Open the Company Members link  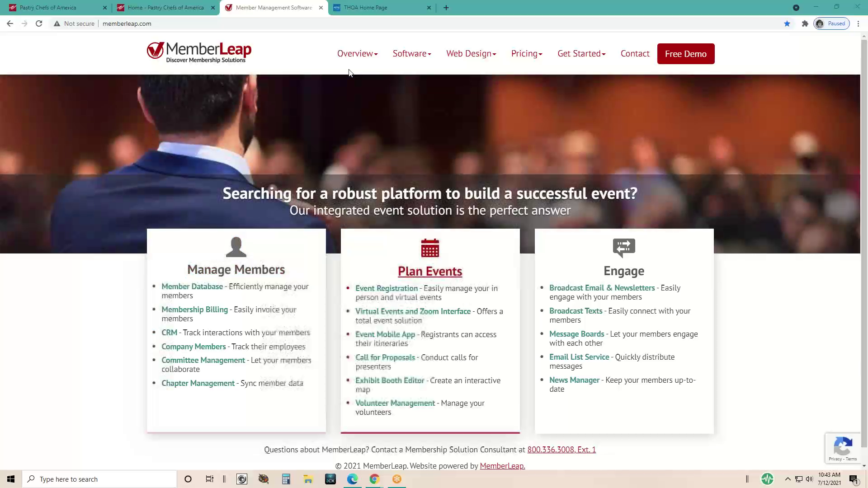193,347
